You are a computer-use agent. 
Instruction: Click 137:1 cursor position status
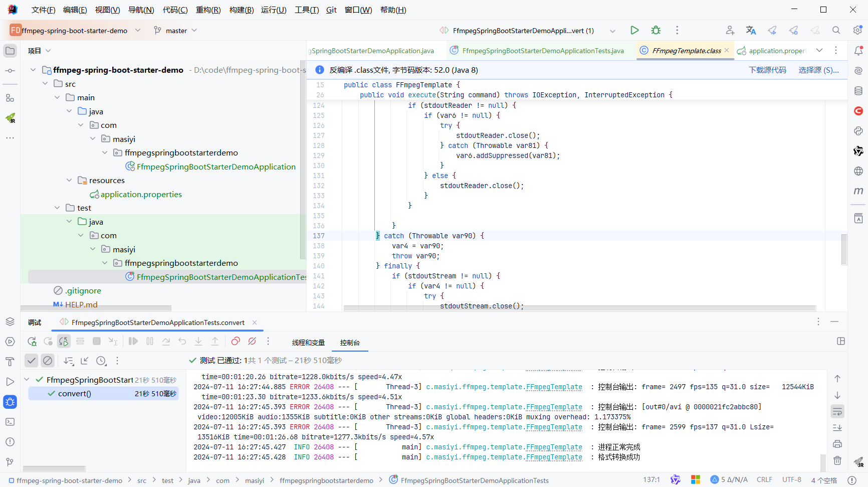(652, 480)
